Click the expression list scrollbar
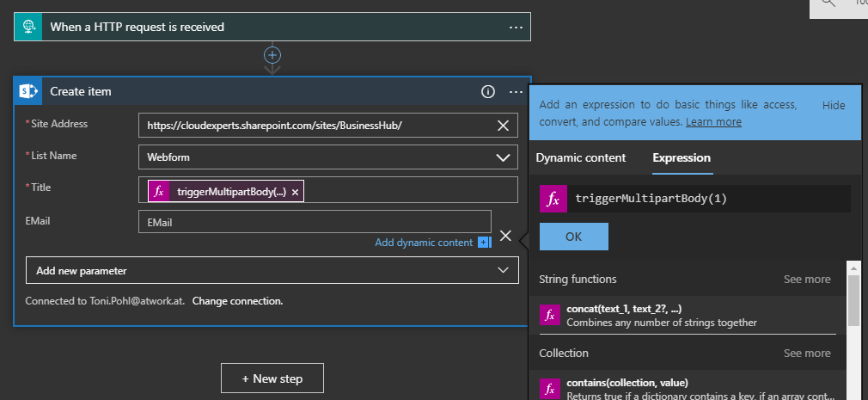 point(853,301)
